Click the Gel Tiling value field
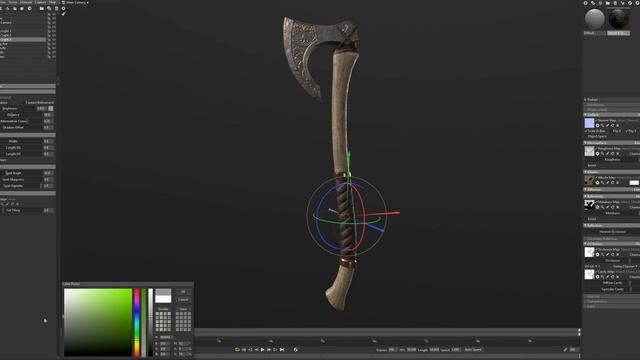 (x=48, y=210)
